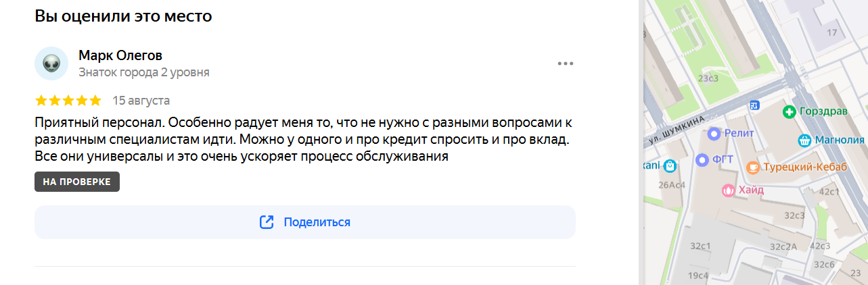Screen dimensions: 868x285
Task: Select building 32с3 on the map
Action: 794,215
